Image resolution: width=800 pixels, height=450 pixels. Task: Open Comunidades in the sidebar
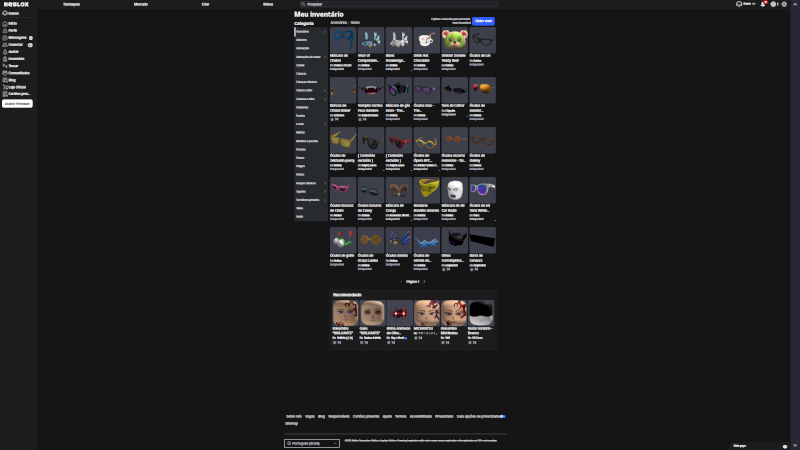click(x=17, y=73)
